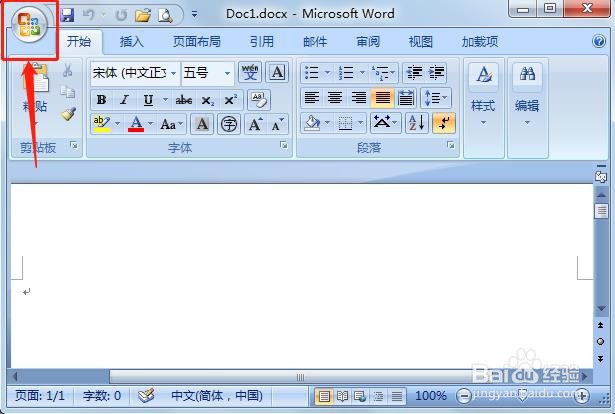The width and height of the screenshot is (615, 414).
Task: Expand the Customize Quick Access Toolbar arrow
Action: pos(194,15)
